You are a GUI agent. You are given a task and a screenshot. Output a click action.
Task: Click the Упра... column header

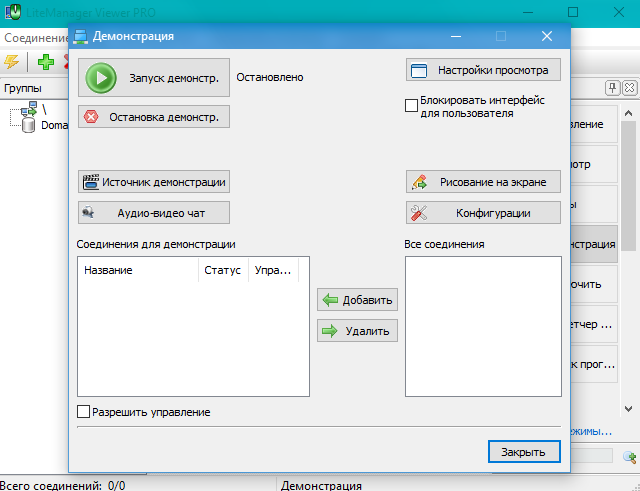273,270
